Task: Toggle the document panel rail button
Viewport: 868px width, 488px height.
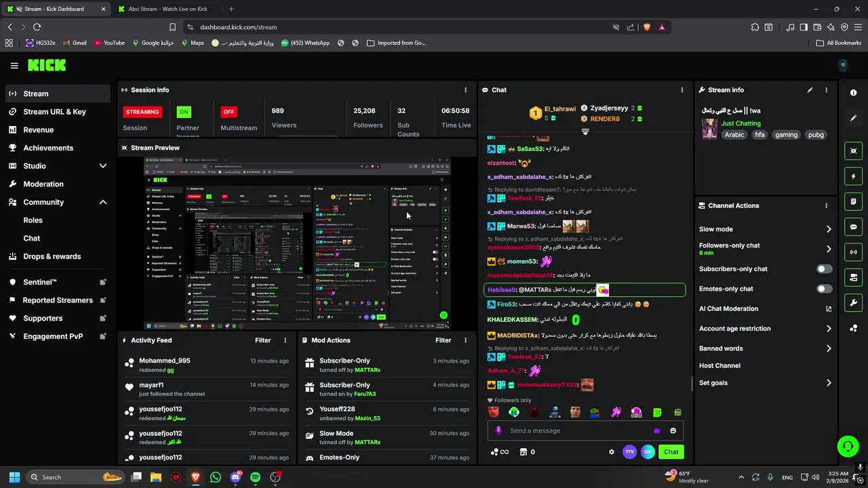Action: 853,202
